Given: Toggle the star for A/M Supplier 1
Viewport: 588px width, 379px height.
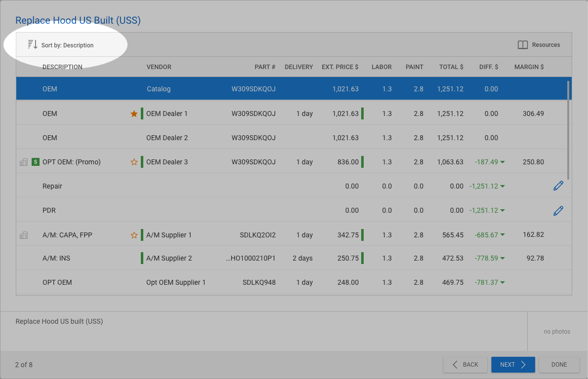Looking at the screenshot, I should [x=134, y=235].
